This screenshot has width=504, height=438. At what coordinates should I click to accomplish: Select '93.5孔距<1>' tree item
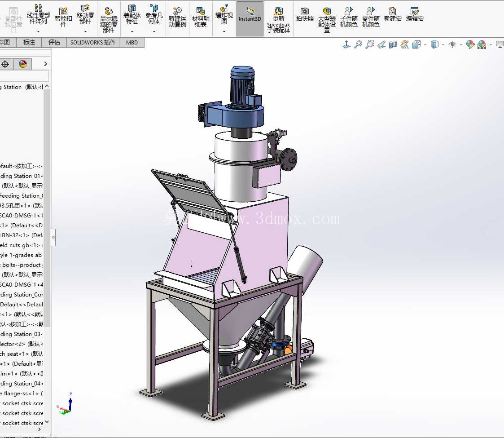point(21,206)
